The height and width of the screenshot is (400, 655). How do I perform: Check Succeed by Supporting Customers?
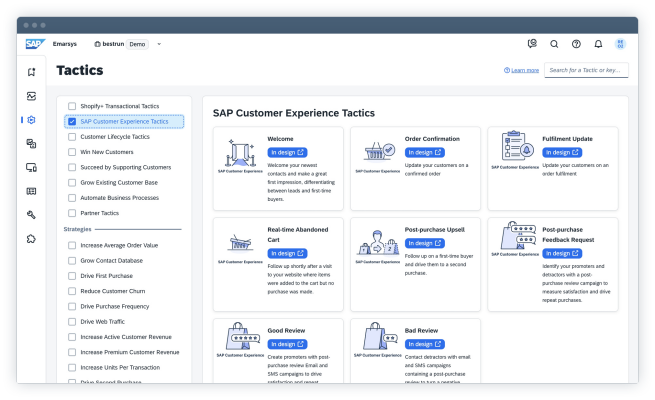[72, 167]
